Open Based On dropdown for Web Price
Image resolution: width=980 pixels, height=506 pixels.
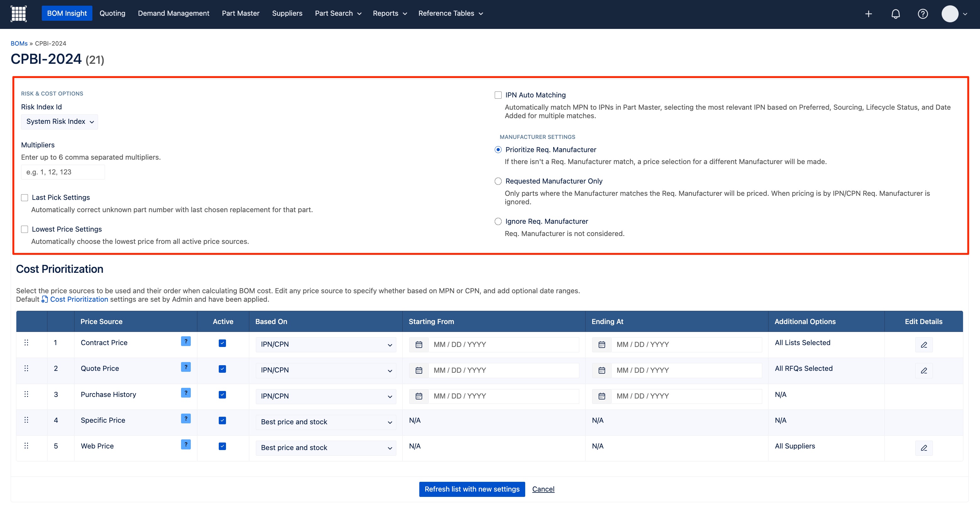[326, 448]
